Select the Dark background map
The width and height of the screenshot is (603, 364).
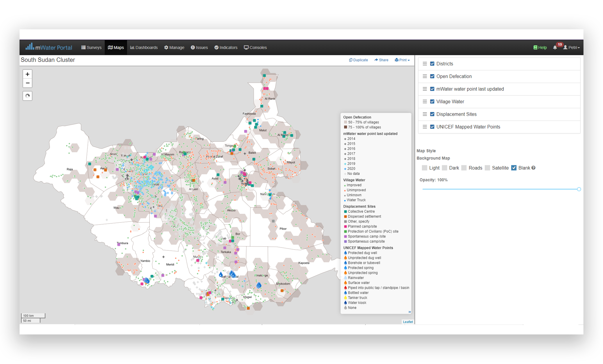coord(445,168)
